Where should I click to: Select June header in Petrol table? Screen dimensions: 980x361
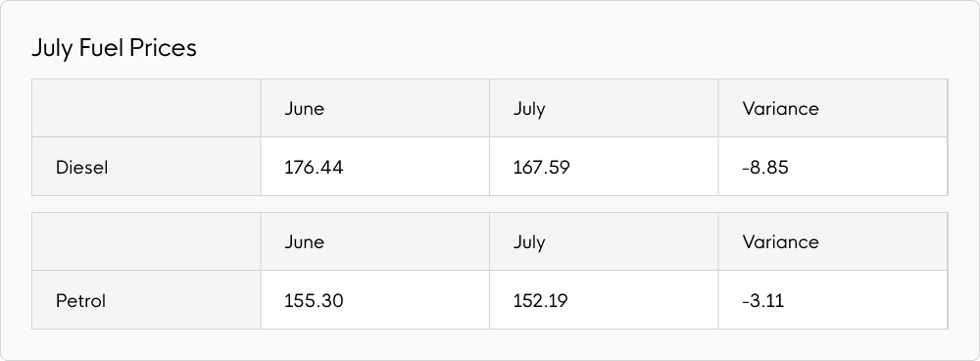305,242
